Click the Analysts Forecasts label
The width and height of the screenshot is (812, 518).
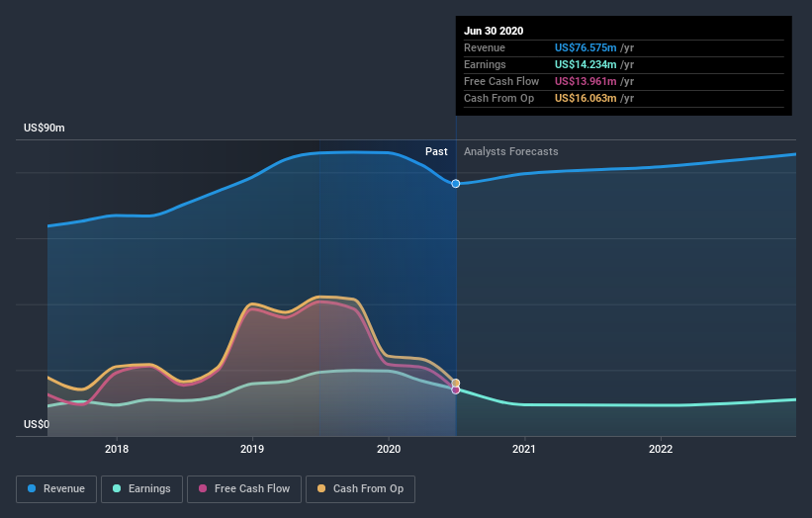click(510, 151)
